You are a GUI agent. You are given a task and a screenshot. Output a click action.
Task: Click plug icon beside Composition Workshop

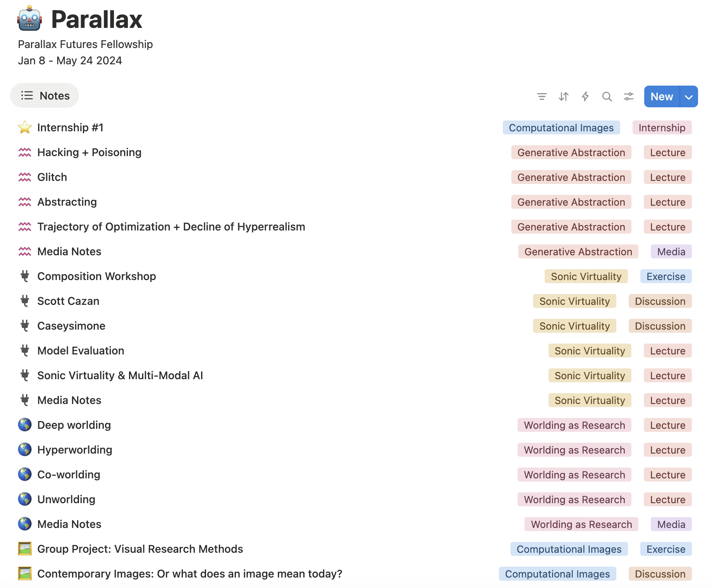[x=25, y=276]
